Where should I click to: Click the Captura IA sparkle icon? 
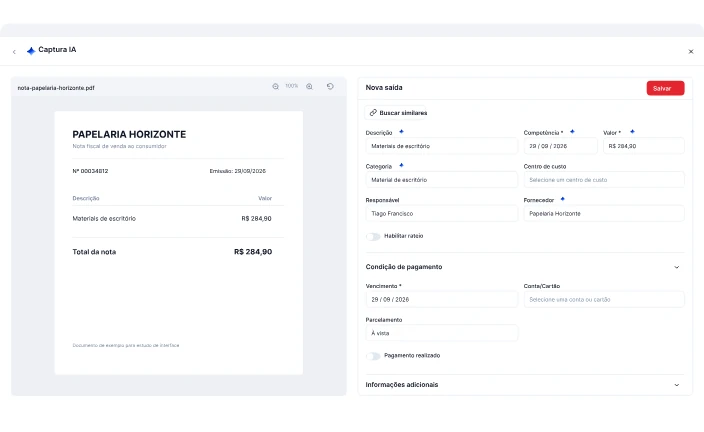click(31, 51)
